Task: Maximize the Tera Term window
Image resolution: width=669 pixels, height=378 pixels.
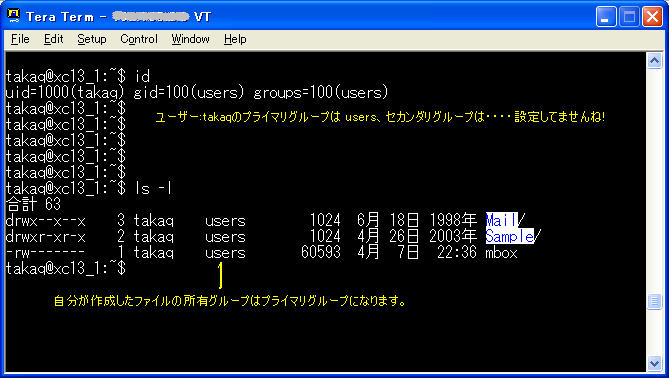Action: point(629,17)
